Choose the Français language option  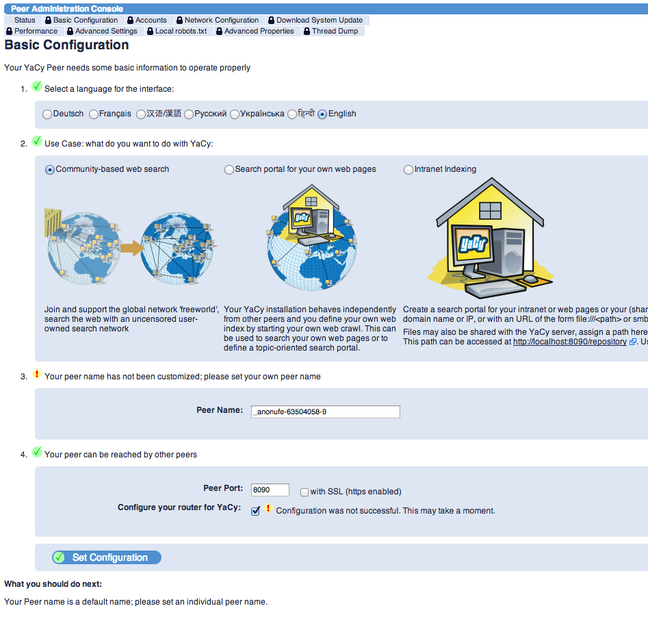pos(94,114)
